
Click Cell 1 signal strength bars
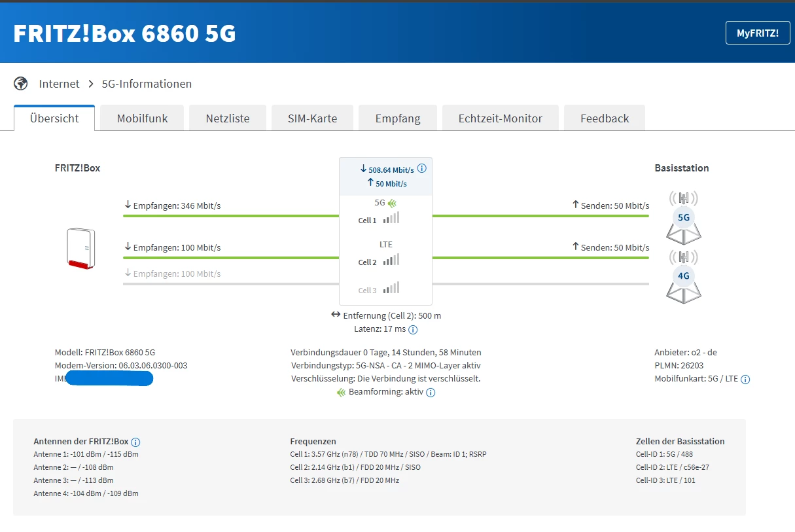coord(391,218)
